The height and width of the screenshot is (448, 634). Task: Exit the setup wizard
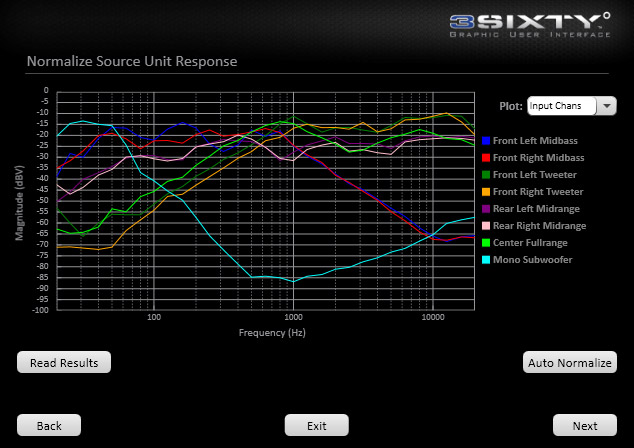[317, 426]
